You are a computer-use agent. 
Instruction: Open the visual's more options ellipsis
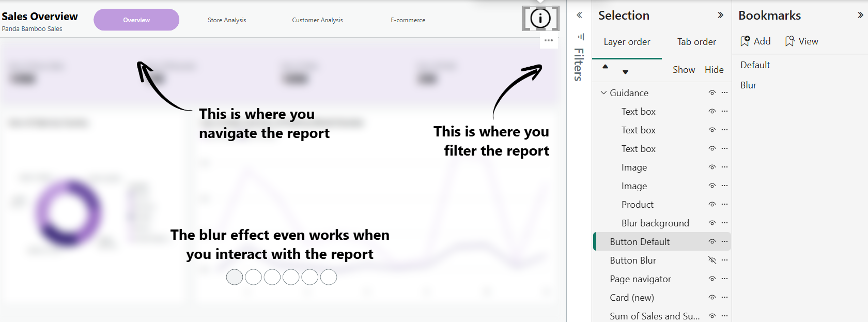pyautogui.click(x=549, y=40)
